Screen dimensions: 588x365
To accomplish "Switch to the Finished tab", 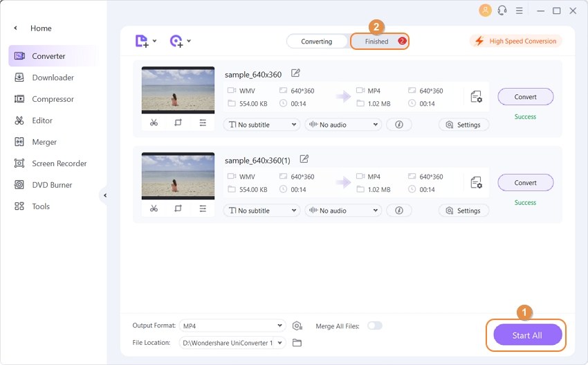I will pos(379,42).
